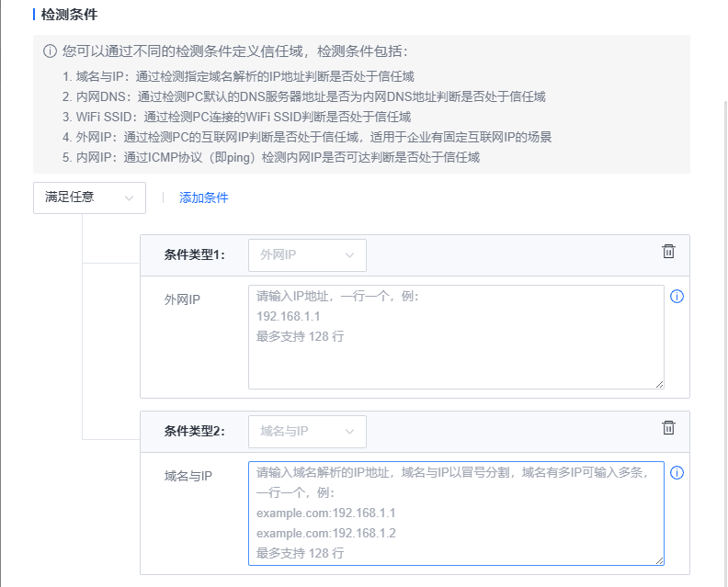Click the 条件类型1 header label
The width and height of the screenshot is (728, 587).
tap(194, 255)
